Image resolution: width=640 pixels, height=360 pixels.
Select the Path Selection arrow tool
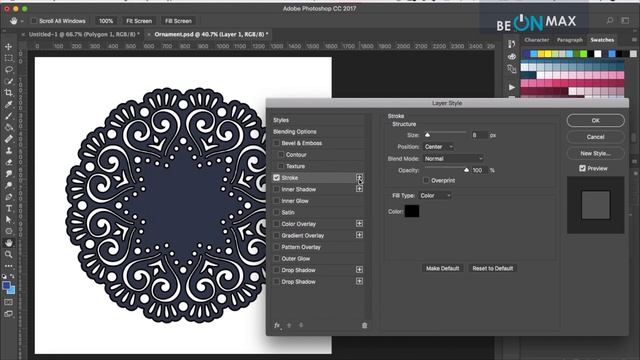pos(9,220)
